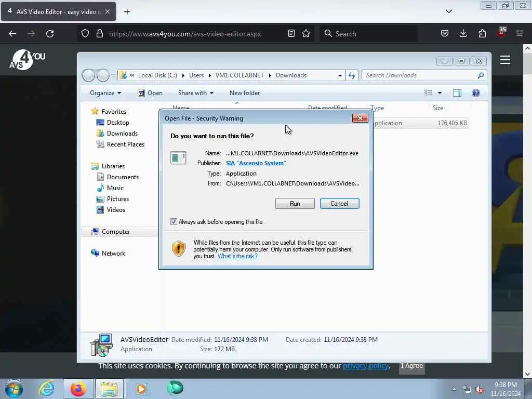The image size is (532, 399).
Task: Open the Firefox application menu
Action: point(520,33)
